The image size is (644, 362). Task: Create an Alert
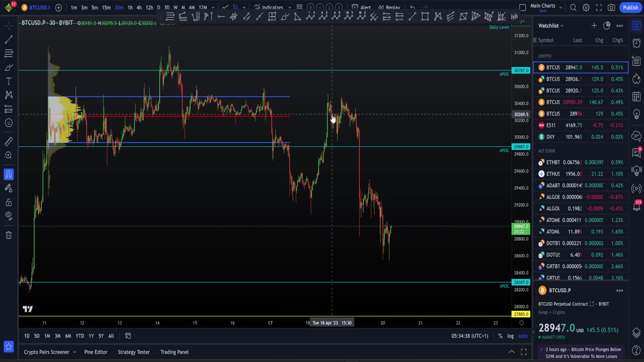pyautogui.click(x=361, y=8)
